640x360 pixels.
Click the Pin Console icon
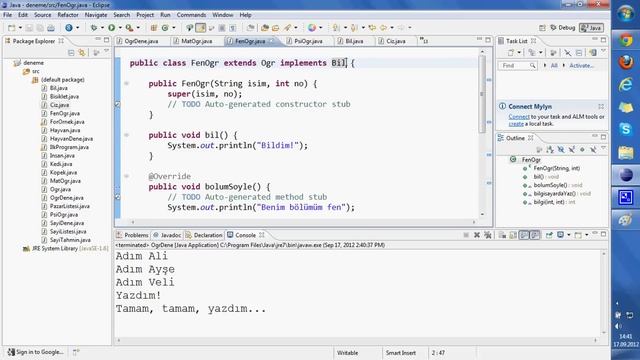point(549,235)
